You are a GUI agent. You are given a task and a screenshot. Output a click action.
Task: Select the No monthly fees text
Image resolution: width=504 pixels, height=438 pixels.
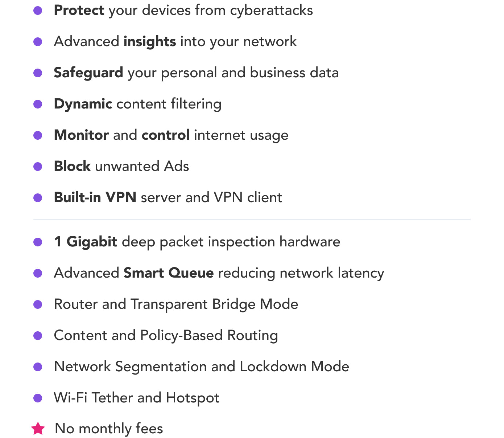pos(109,429)
